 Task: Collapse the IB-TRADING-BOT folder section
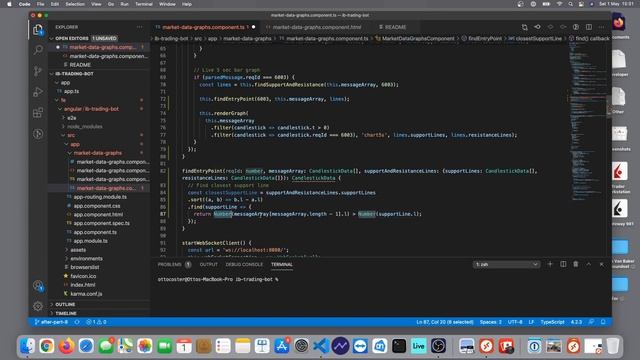[99, 74]
